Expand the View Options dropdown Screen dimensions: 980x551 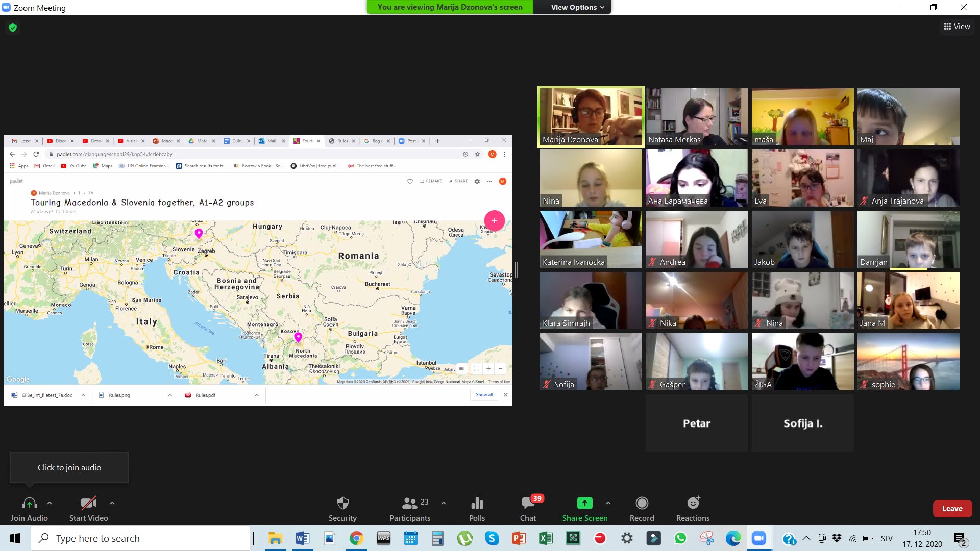[577, 7]
